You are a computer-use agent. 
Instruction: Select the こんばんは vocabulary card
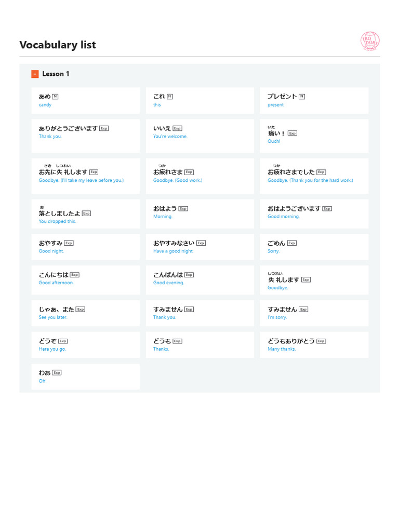point(200,280)
